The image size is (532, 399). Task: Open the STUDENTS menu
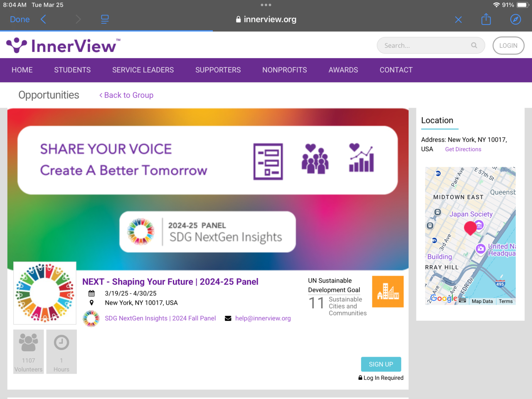pyautogui.click(x=72, y=70)
